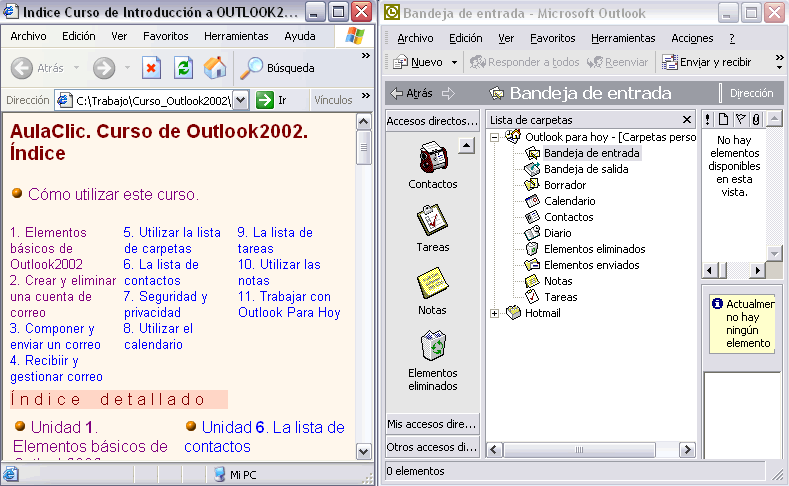This screenshot has width=789, height=486.
Task: Open Ayuda menu in the browser
Action: click(300, 36)
